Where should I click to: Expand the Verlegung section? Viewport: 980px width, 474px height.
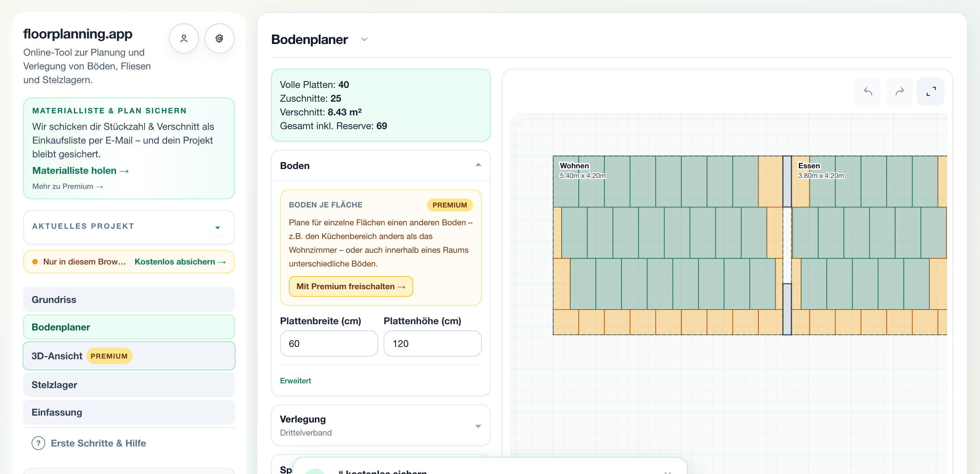pos(478,426)
